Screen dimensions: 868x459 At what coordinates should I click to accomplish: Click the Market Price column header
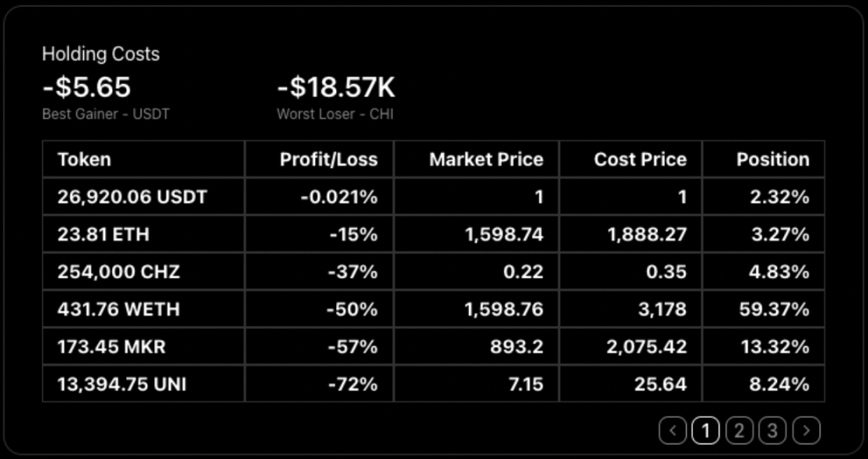(x=486, y=159)
